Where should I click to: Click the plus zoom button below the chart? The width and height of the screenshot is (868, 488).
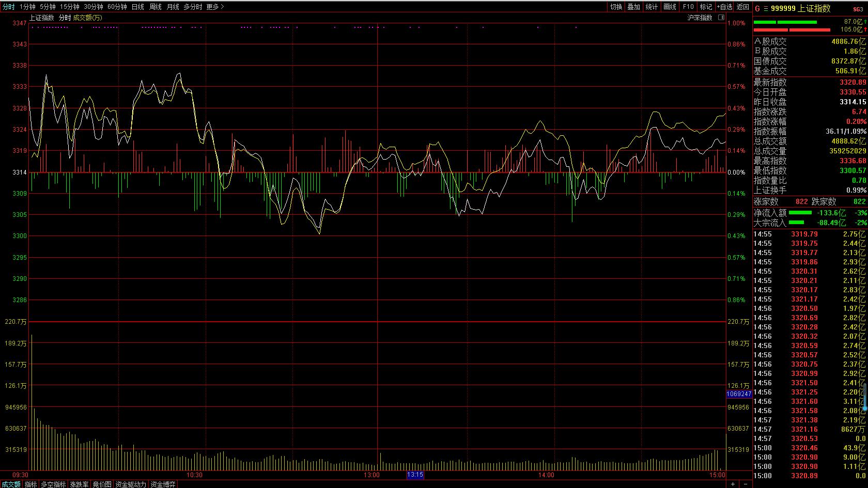click(733, 484)
